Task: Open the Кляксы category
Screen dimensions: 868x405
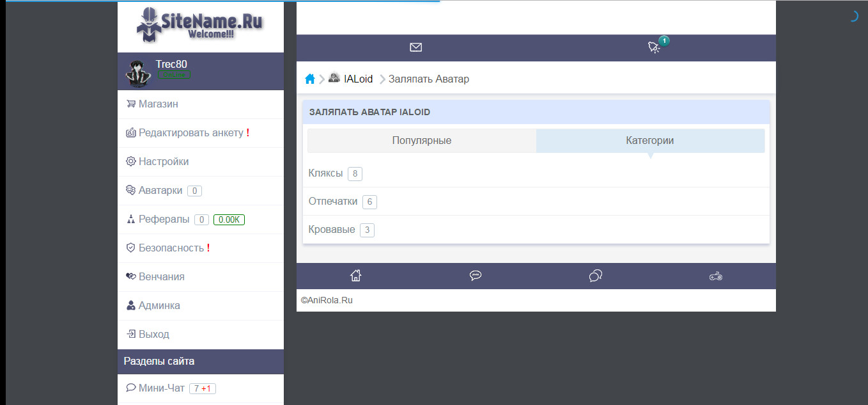Action: tap(326, 173)
